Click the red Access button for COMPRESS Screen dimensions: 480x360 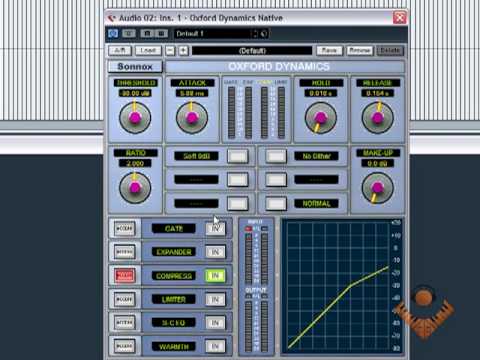[x=125, y=276]
